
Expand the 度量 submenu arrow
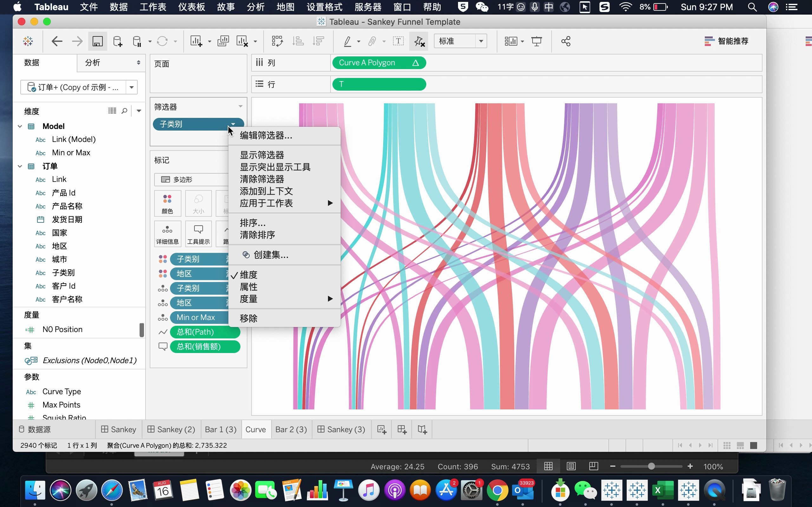(x=330, y=298)
